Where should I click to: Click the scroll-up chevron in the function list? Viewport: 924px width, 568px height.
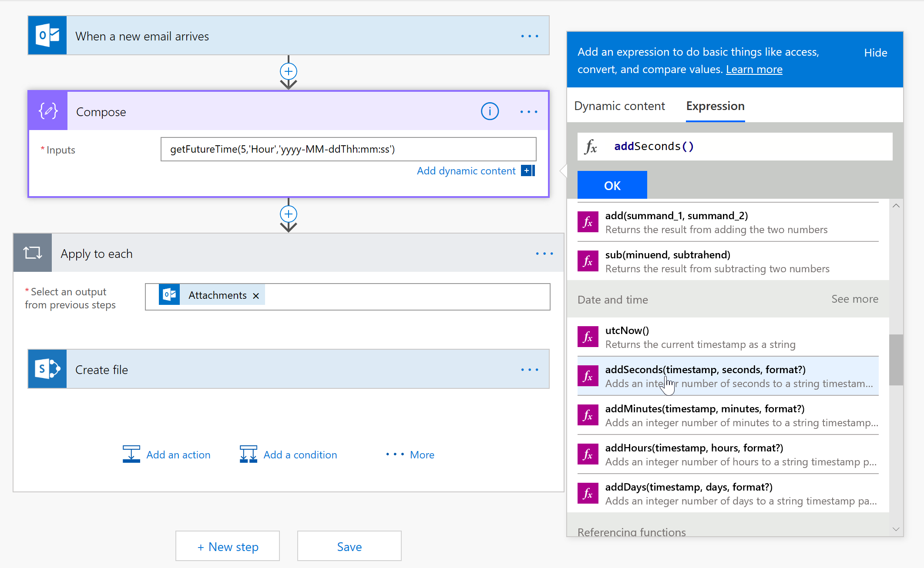(896, 205)
